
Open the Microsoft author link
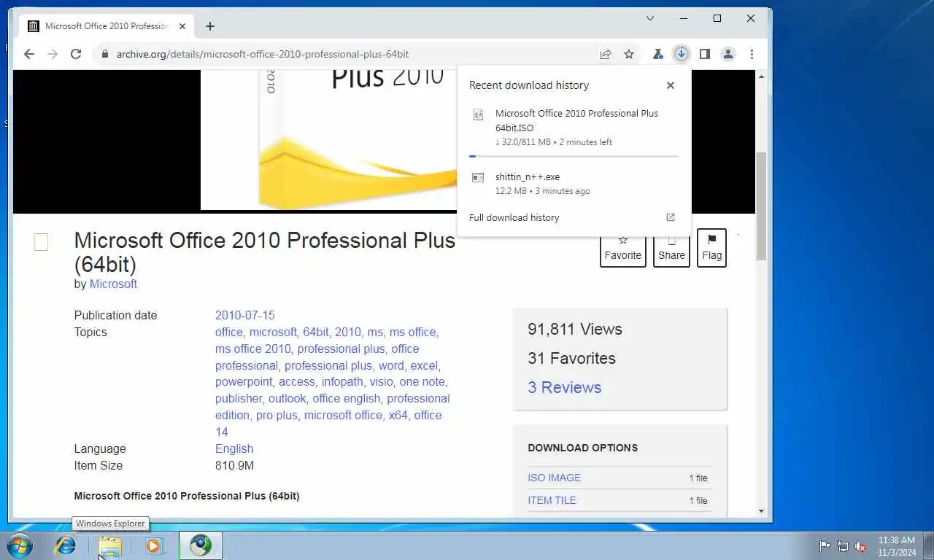tap(113, 284)
